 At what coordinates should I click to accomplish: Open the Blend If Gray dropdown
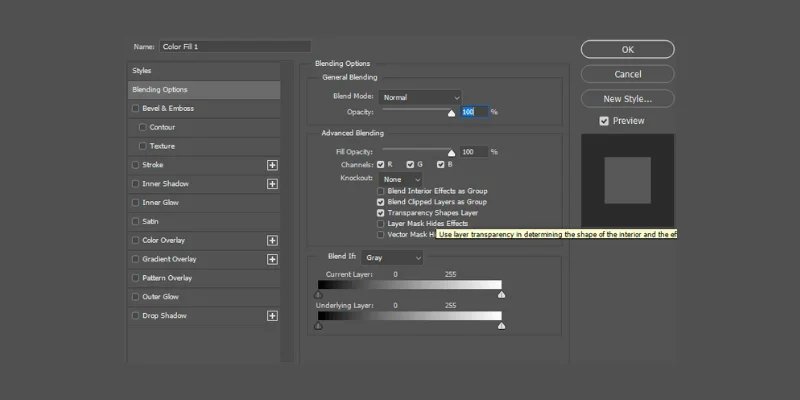(x=392, y=258)
